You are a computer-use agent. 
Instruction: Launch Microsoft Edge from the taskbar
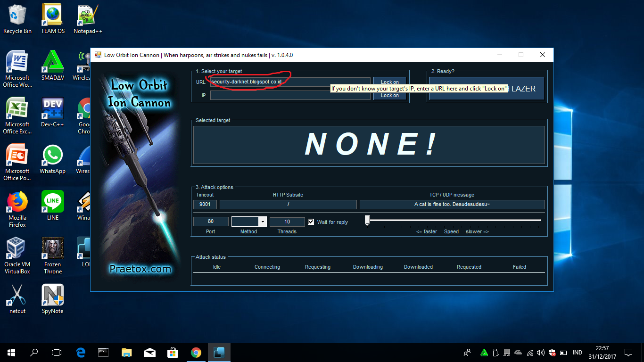(x=81, y=352)
